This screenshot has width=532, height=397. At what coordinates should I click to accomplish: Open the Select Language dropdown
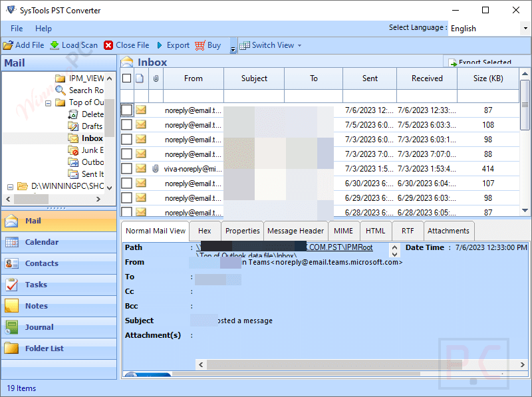click(525, 29)
